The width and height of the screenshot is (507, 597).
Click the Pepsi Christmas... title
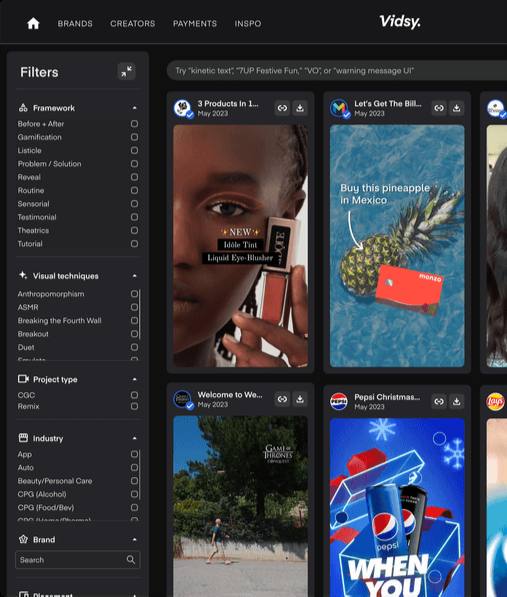387,397
